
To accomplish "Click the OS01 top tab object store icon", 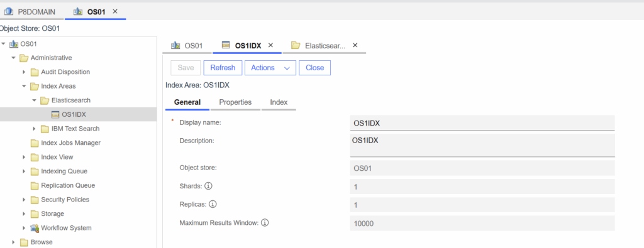I will point(77,12).
